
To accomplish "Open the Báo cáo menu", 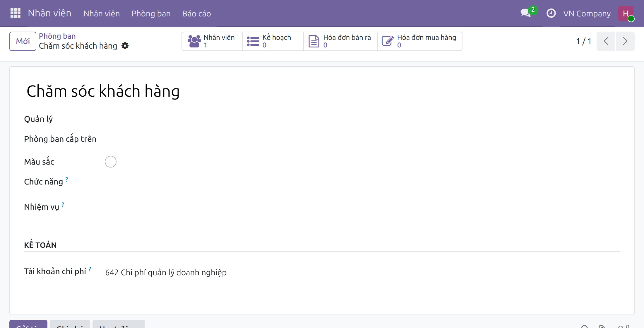I will 196,13.
